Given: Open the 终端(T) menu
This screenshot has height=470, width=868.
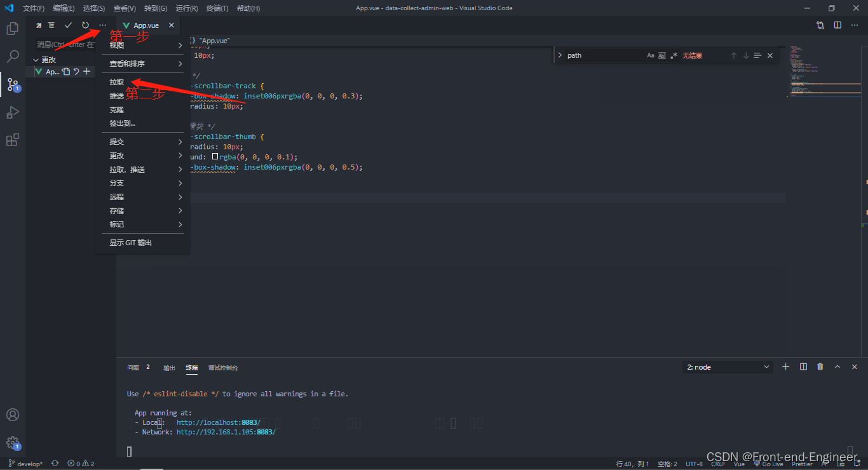Looking at the screenshot, I should click(217, 8).
